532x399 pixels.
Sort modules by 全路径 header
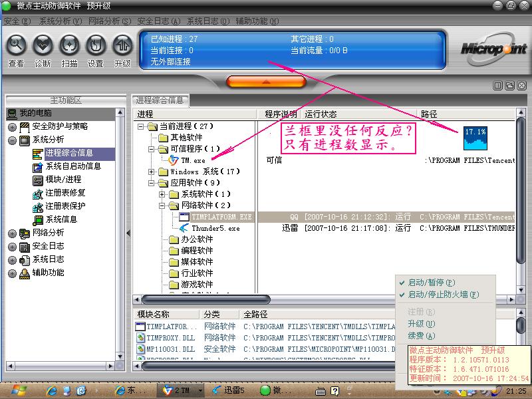pyautogui.click(x=319, y=314)
